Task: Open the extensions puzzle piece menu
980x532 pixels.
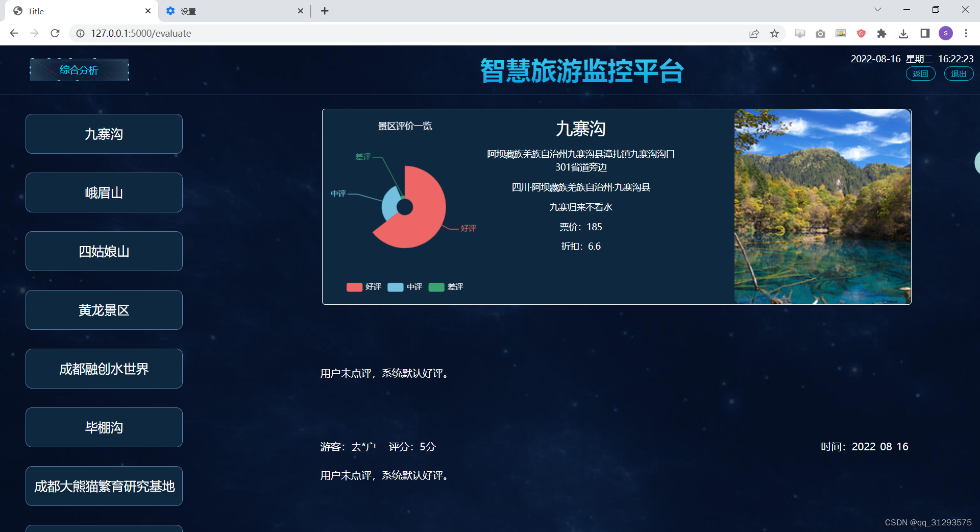Action: pos(881,33)
